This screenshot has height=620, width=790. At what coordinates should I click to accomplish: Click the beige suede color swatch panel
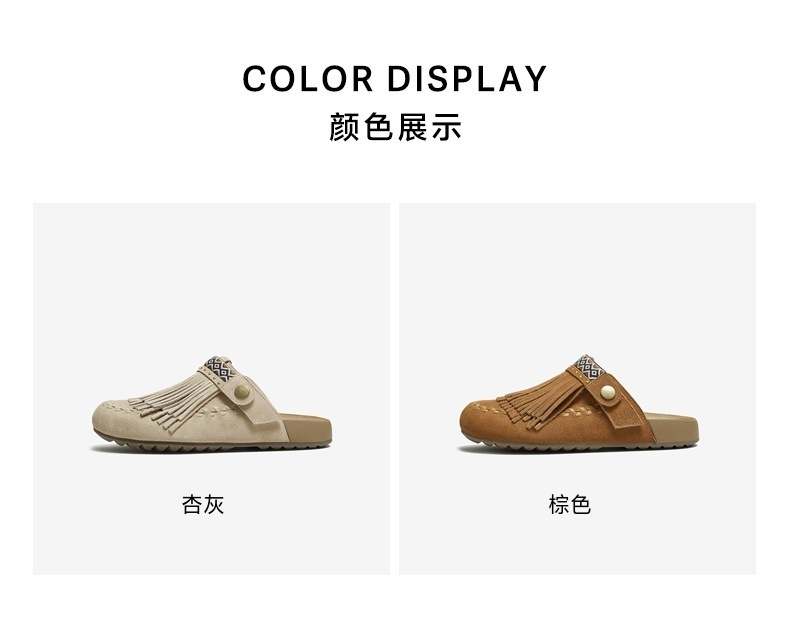tap(212, 388)
